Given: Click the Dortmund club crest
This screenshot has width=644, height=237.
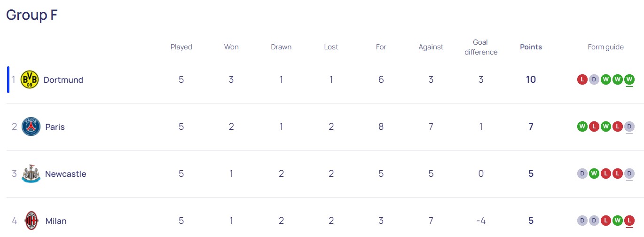Looking at the screenshot, I should [x=30, y=80].
